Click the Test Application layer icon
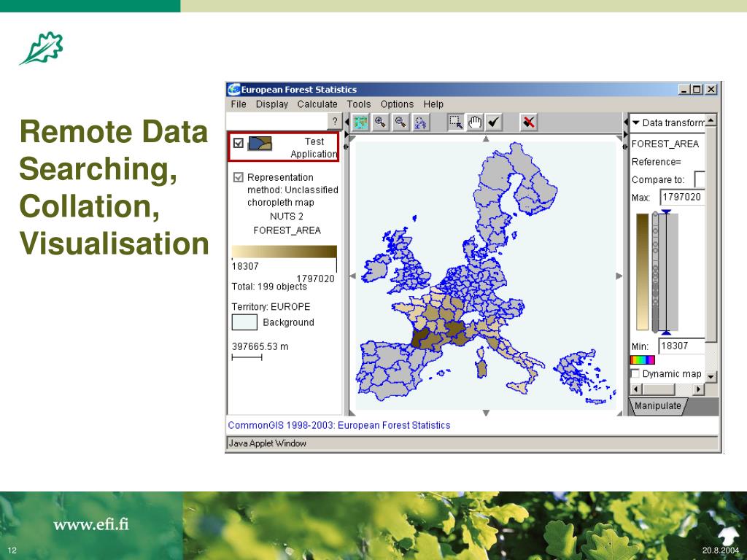The width and height of the screenshot is (747, 560). click(260, 143)
